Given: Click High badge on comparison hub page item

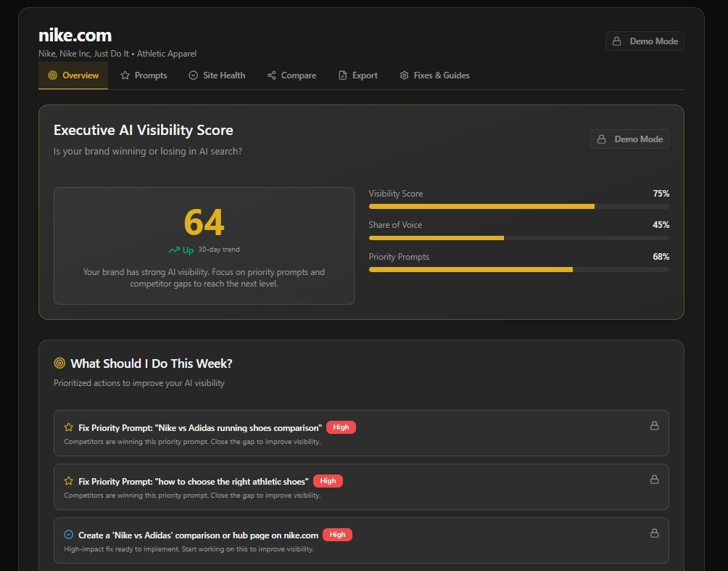Looking at the screenshot, I should coord(338,535).
